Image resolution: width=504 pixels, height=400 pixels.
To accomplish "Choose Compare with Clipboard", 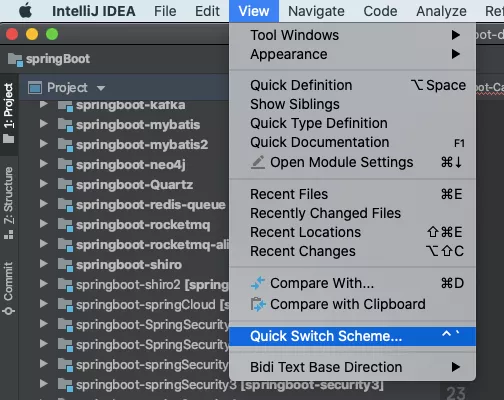I will pos(352,304).
